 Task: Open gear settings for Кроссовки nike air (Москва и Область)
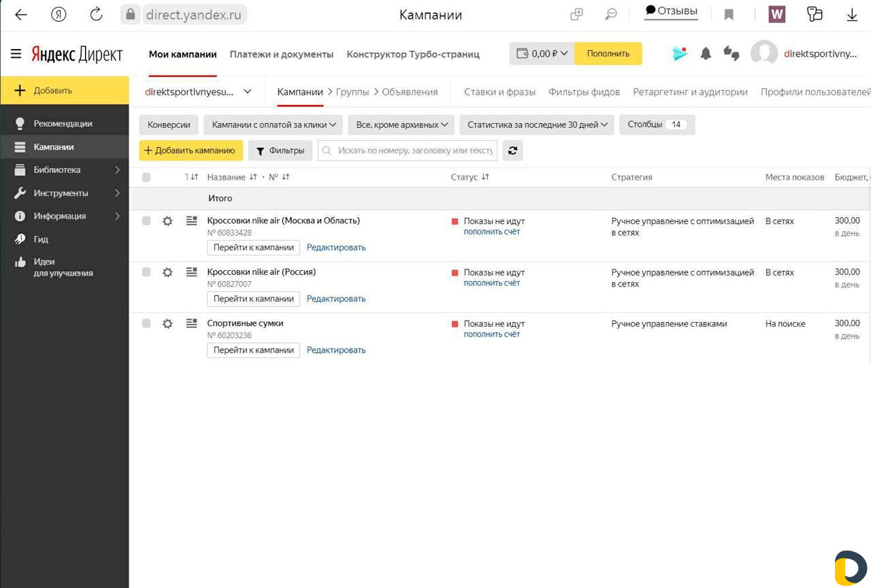pyautogui.click(x=167, y=221)
